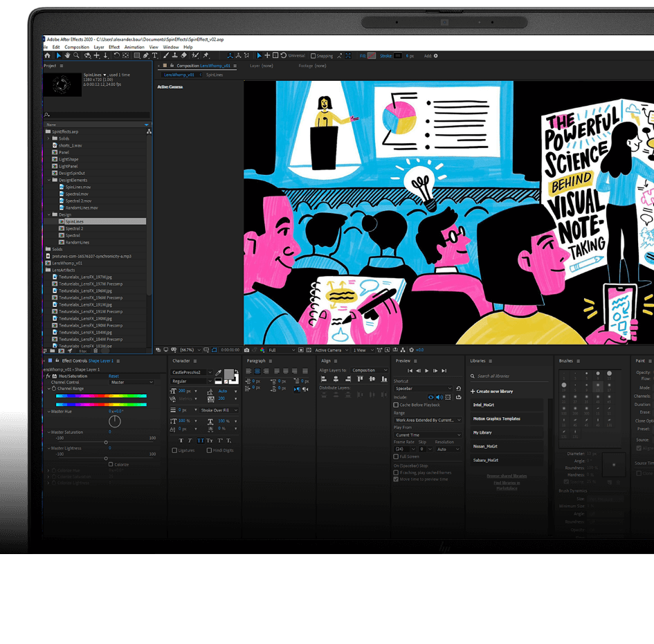This screenshot has width=654, height=644.
Task: Left-align paragraph text
Action: pyautogui.click(x=248, y=371)
